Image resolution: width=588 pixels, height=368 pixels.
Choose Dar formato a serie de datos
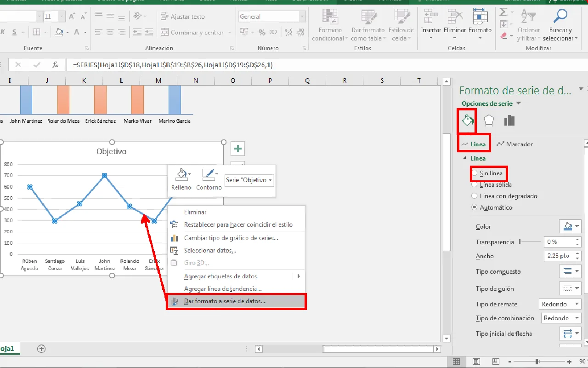pyautogui.click(x=236, y=301)
